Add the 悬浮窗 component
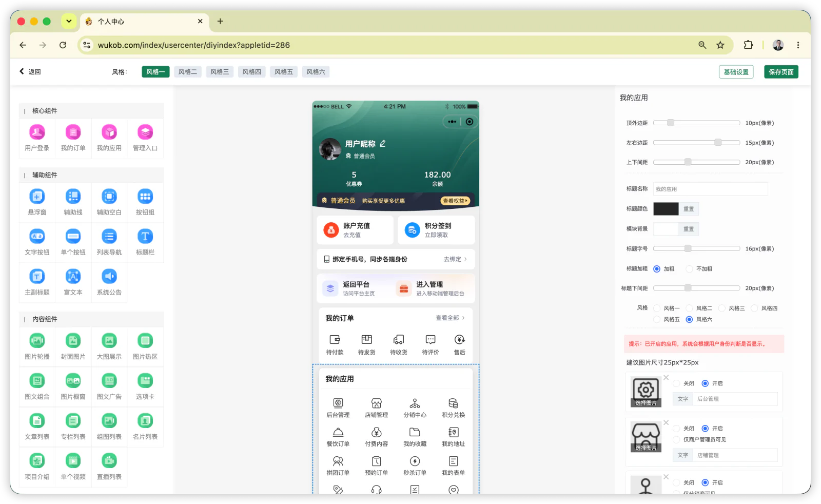 click(x=37, y=202)
